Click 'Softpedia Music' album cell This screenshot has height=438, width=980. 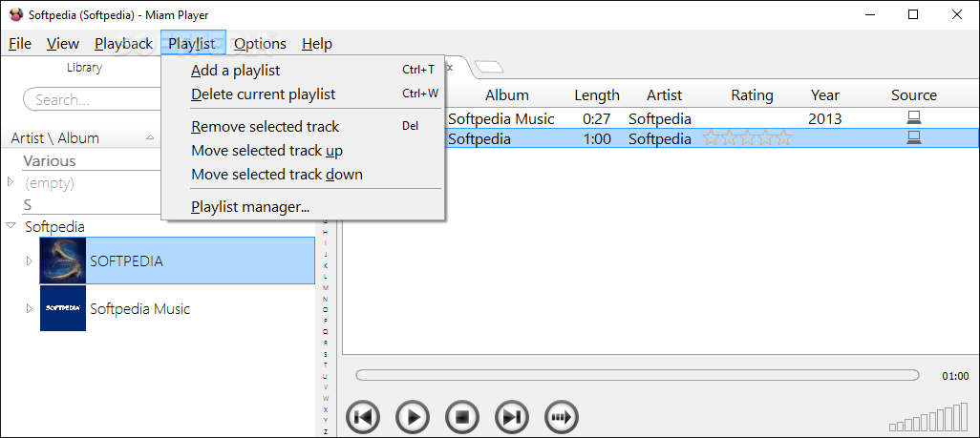pos(501,118)
